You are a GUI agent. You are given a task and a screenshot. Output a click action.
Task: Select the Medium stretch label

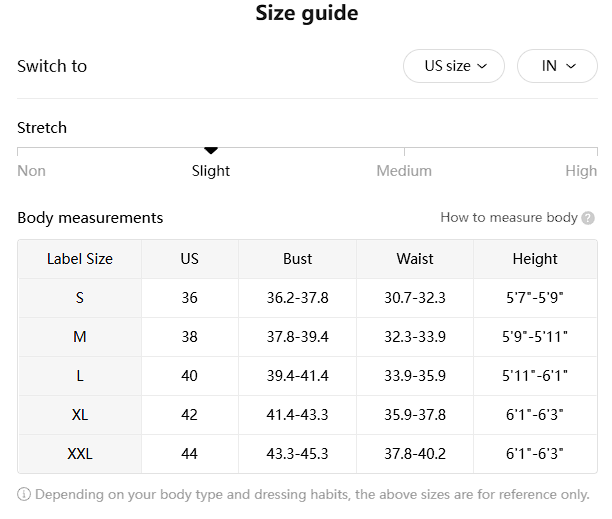[x=404, y=171]
